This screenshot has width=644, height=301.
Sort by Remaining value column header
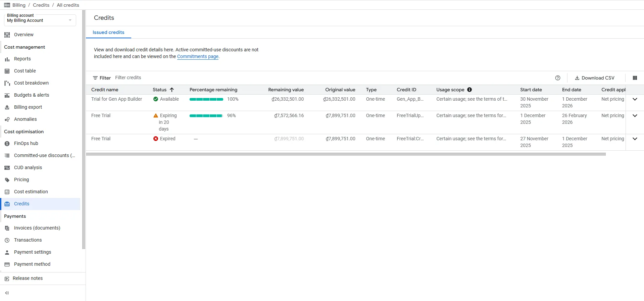286,90
